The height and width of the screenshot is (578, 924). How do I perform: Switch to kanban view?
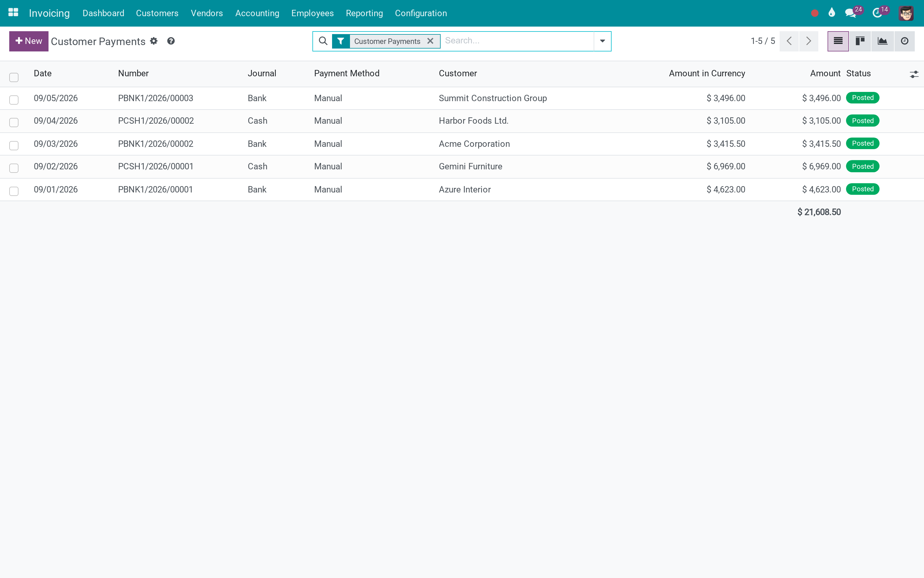point(860,41)
